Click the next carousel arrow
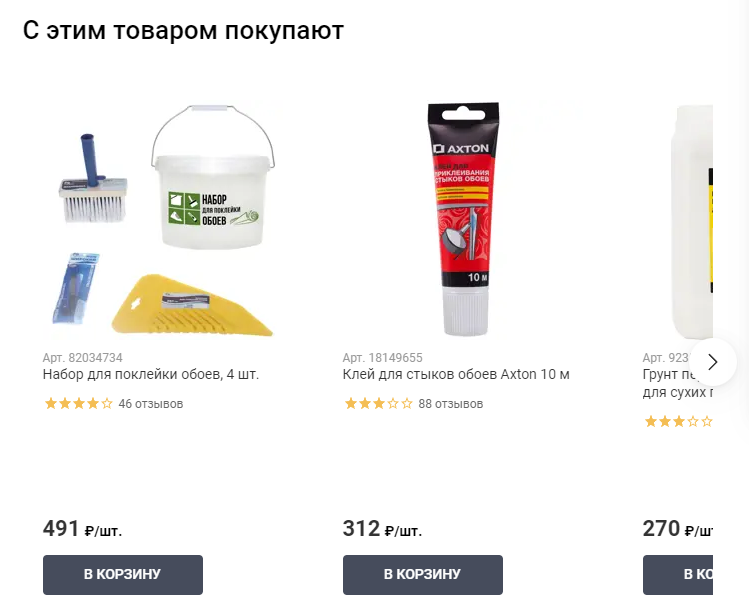The height and width of the screenshot is (612, 749). pyautogui.click(x=713, y=362)
